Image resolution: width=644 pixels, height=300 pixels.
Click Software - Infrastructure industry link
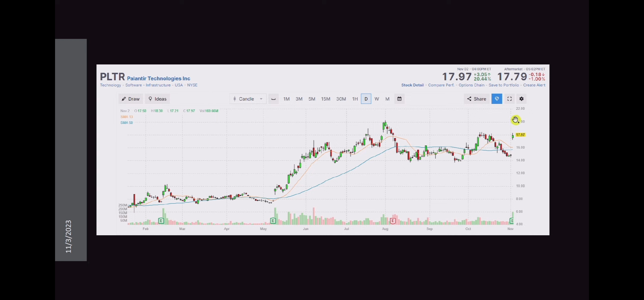click(x=148, y=85)
